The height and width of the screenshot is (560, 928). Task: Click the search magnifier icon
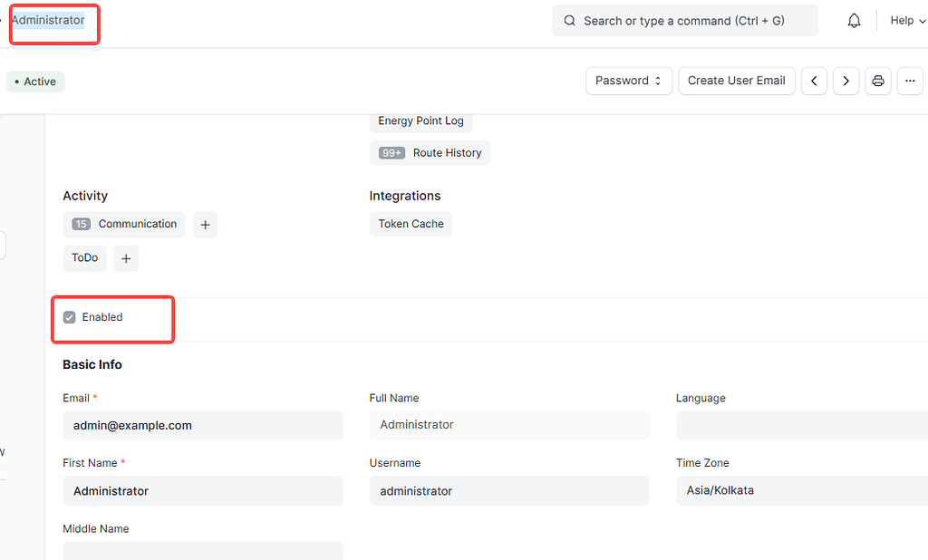(x=569, y=21)
